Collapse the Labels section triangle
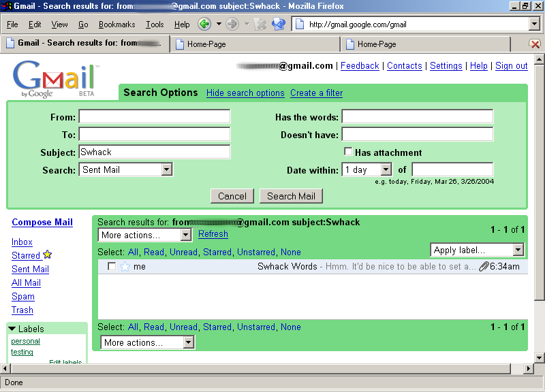This screenshot has width=545, height=392. click(12, 329)
